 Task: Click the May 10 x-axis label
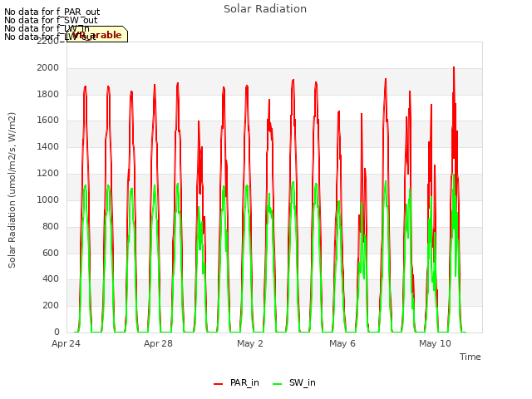click(x=435, y=343)
